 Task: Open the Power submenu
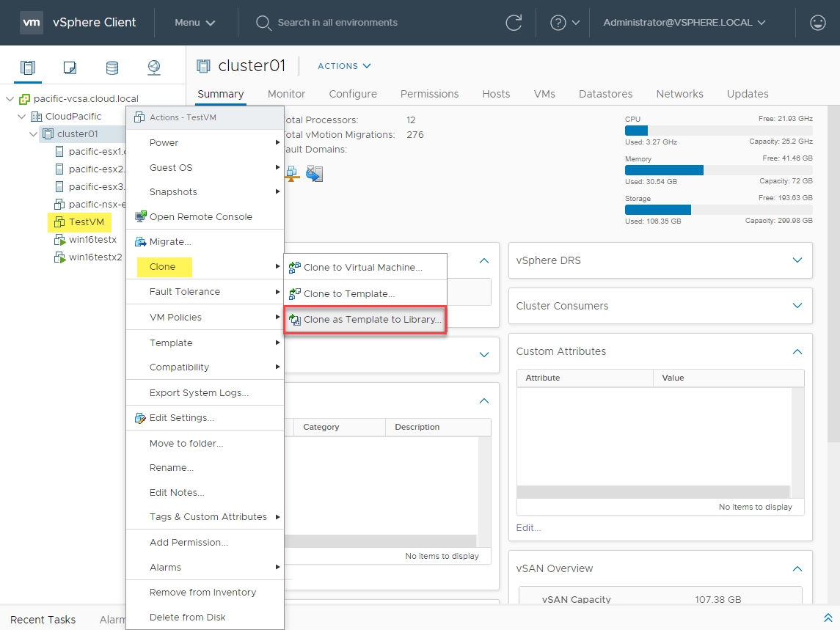tap(205, 142)
